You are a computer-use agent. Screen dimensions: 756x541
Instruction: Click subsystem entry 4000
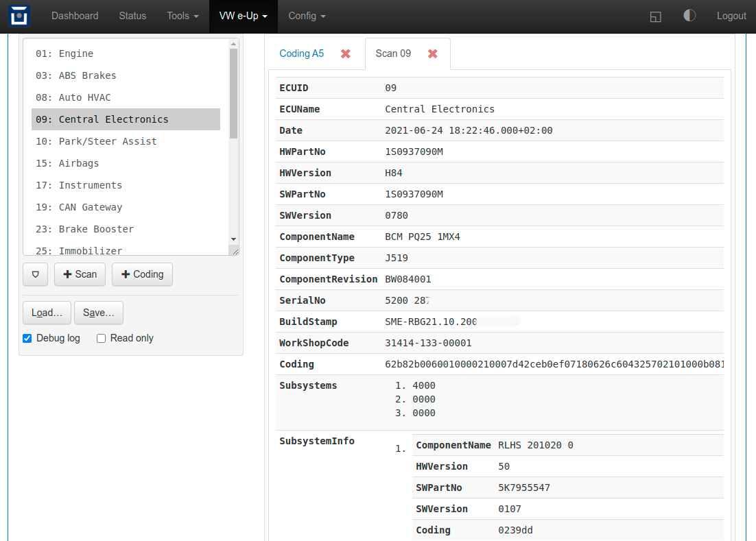[x=424, y=386]
